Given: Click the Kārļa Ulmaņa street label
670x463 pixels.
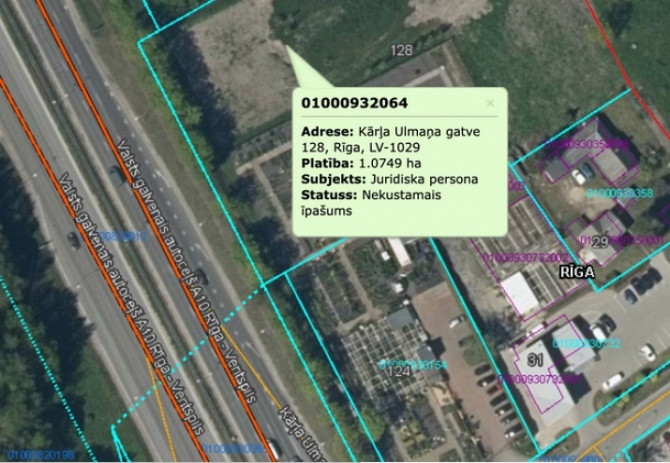Looking at the screenshot, I should [x=303, y=434].
